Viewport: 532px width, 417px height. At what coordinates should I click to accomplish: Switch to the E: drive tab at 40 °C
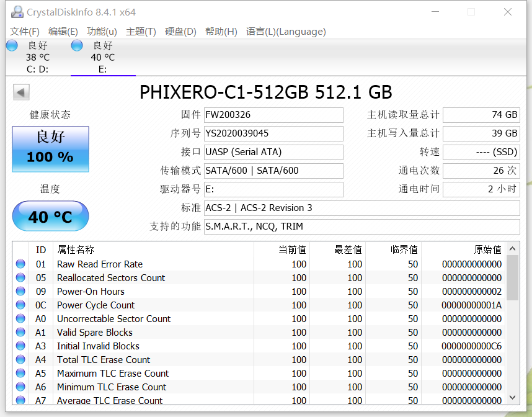point(103,57)
